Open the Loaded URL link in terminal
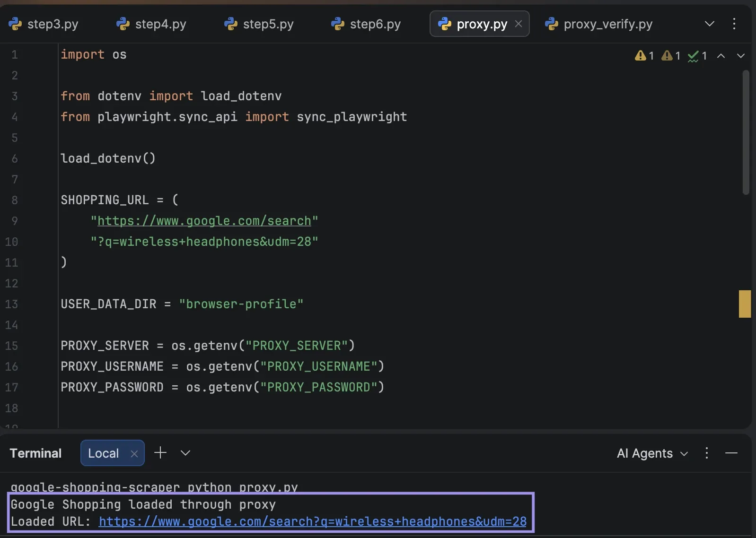The image size is (756, 538). [x=313, y=521]
